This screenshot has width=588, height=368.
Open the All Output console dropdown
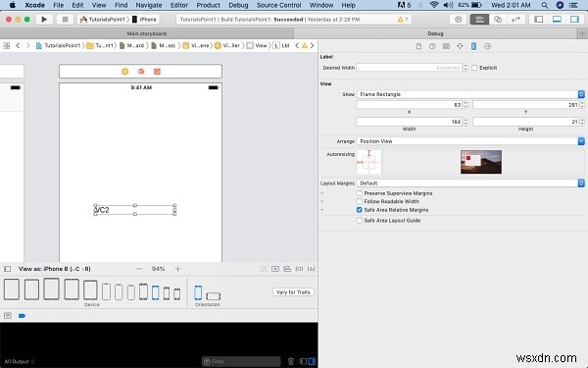(x=20, y=361)
